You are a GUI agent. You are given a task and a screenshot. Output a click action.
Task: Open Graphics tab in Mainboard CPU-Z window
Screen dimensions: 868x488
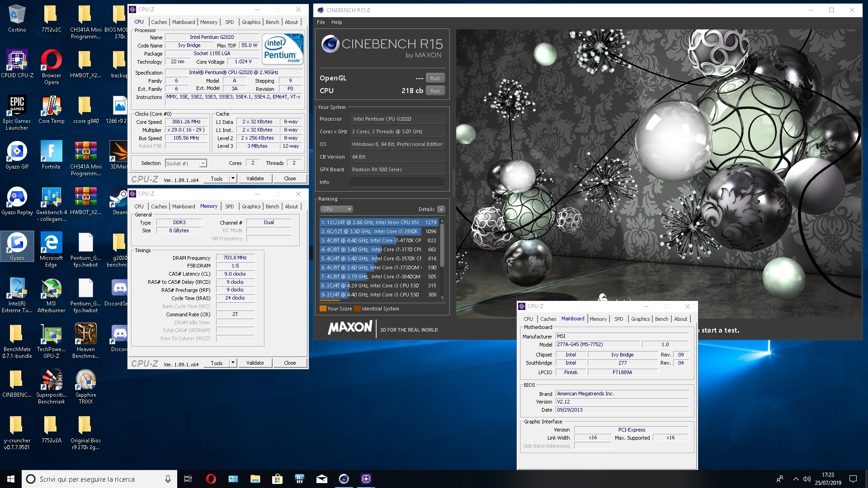click(640, 319)
